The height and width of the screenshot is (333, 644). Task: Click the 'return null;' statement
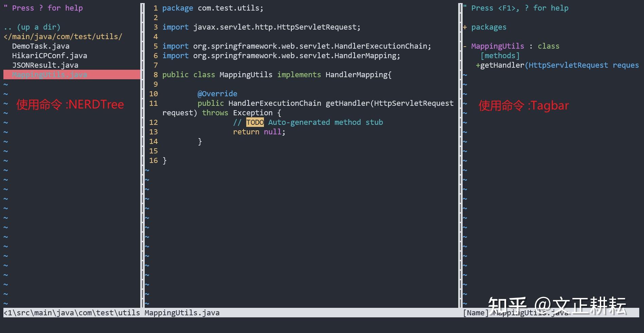(x=259, y=132)
